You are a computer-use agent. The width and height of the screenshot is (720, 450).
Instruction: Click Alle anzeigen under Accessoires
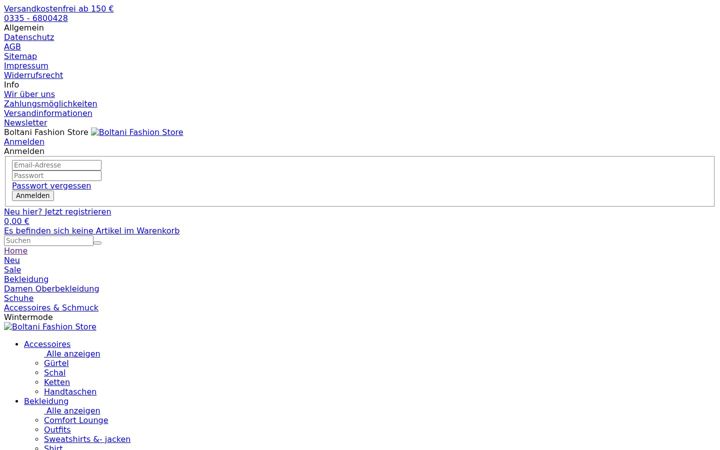click(72, 354)
